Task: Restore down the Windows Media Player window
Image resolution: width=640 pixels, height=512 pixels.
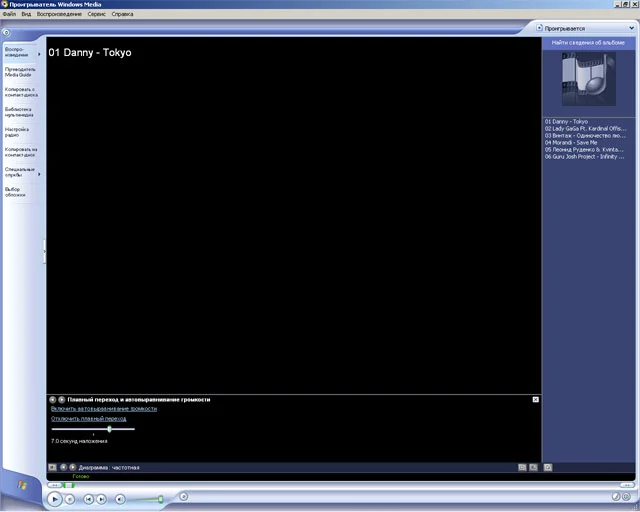Action: pos(625,4)
